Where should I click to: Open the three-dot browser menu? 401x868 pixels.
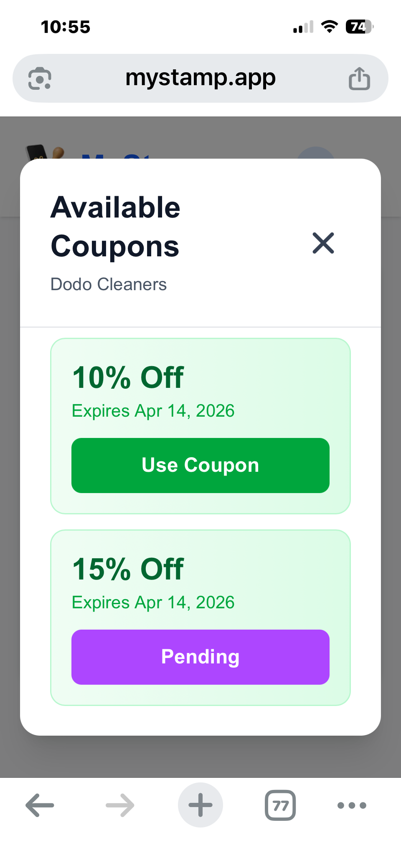[x=352, y=805]
